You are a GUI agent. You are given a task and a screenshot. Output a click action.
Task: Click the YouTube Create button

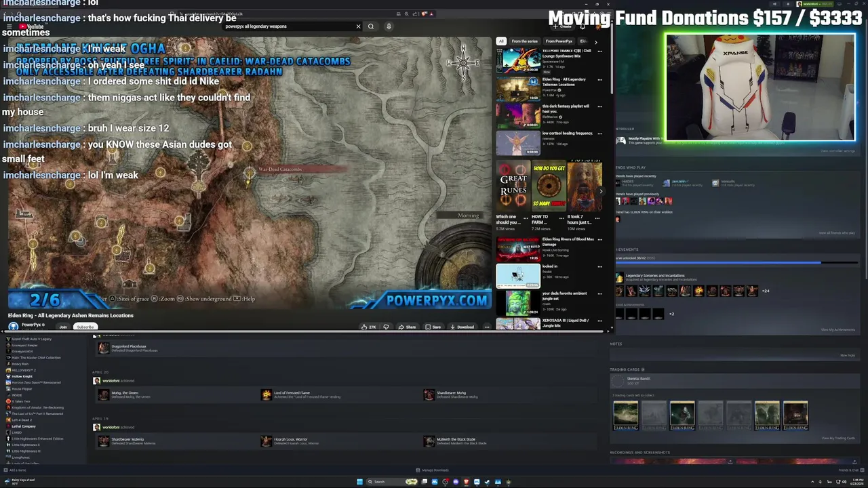(564, 26)
